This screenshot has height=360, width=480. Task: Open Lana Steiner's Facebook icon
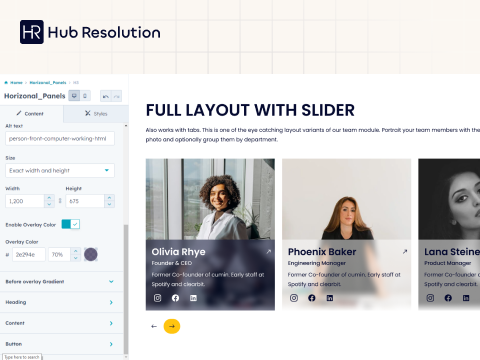448,298
